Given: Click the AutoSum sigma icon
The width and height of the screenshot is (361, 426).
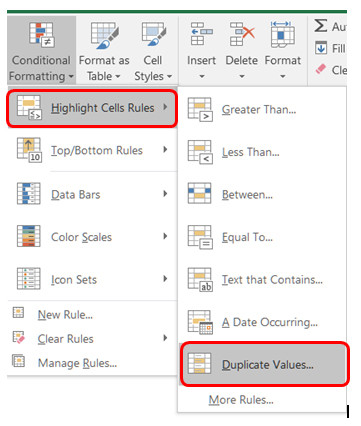Looking at the screenshot, I should pyautogui.click(x=321, y=26).
